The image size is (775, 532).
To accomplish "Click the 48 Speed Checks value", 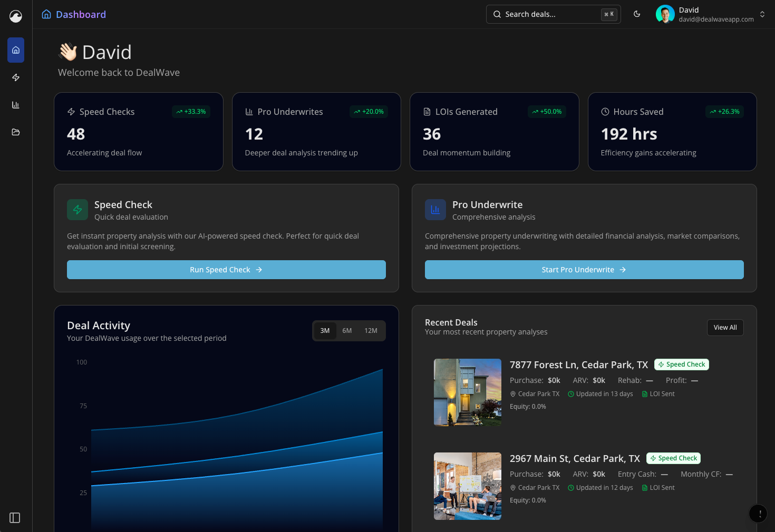I will tap(76, 134).
